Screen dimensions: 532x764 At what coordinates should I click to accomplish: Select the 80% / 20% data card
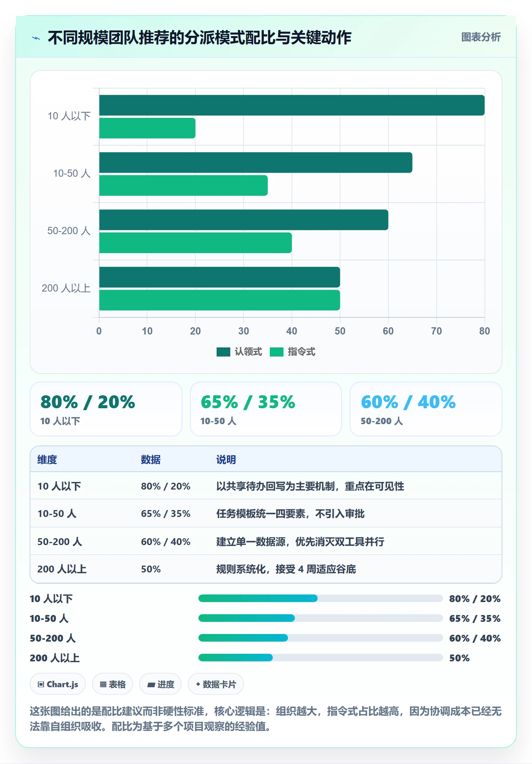[106, 409]
